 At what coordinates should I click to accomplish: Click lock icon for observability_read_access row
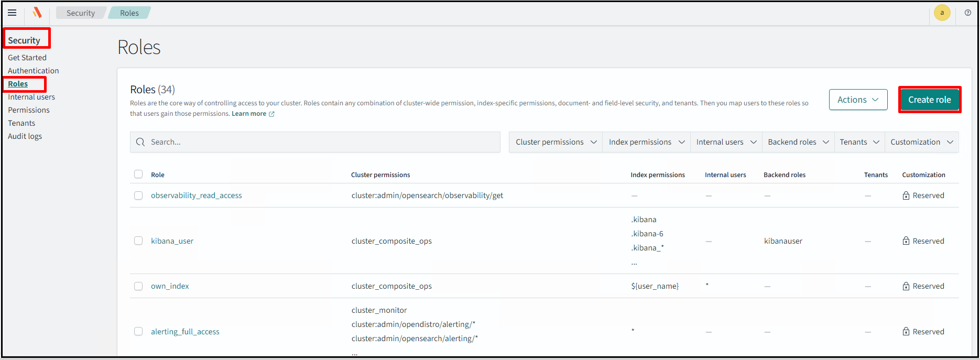(x=906, y=195)
